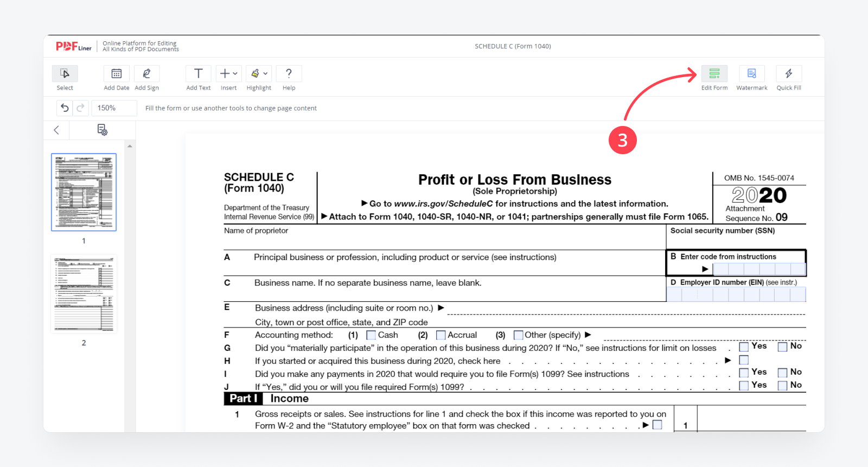Check the Cash accounting method box

click(371, 335)
